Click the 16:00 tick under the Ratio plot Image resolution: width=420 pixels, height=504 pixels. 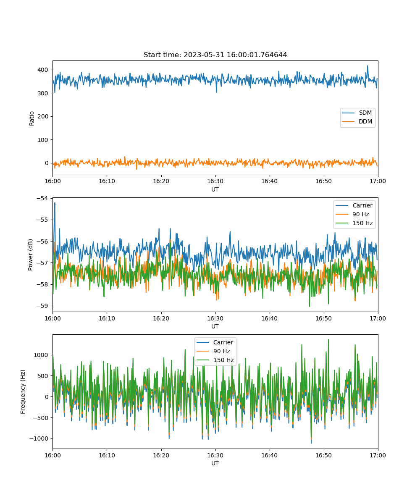pos(52,181)
